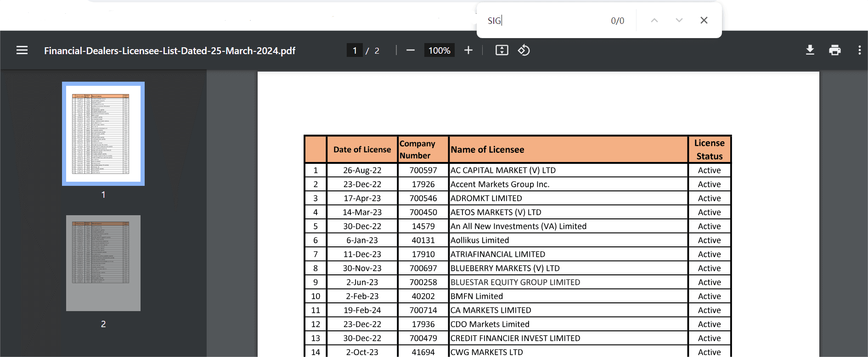Click the zoom out minus icon

point(411,50)
